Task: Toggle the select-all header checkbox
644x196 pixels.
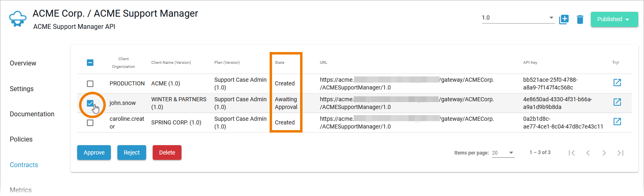Action: point(90,63)
